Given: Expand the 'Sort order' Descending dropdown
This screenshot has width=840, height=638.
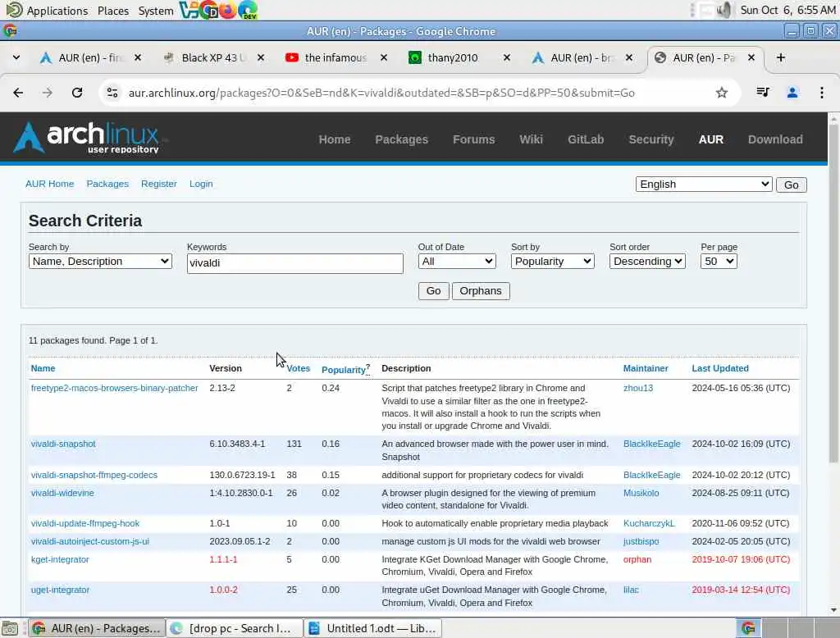Looking at the screenshot, I should [647, 262].
